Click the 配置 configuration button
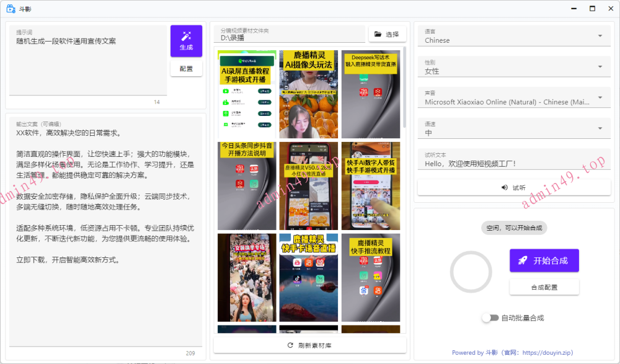Screen dimensions: 620x364 click(x=186, y=69)
